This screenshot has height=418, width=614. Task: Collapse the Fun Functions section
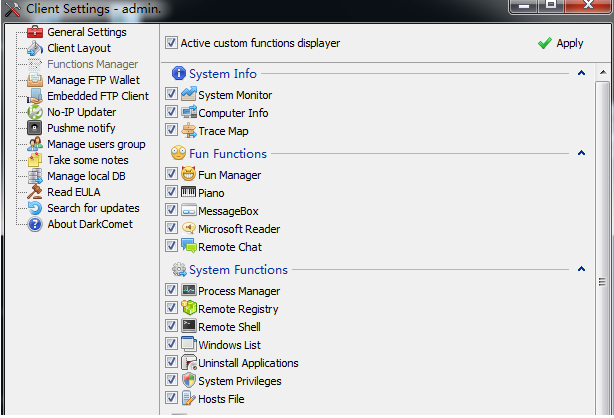pos(581,153)
